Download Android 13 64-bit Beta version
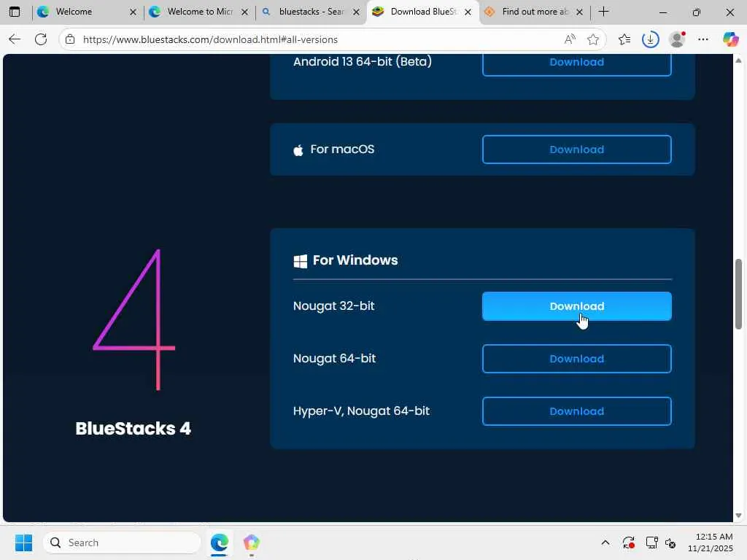Viewport: 747px width, 560px height. (577, 63)
